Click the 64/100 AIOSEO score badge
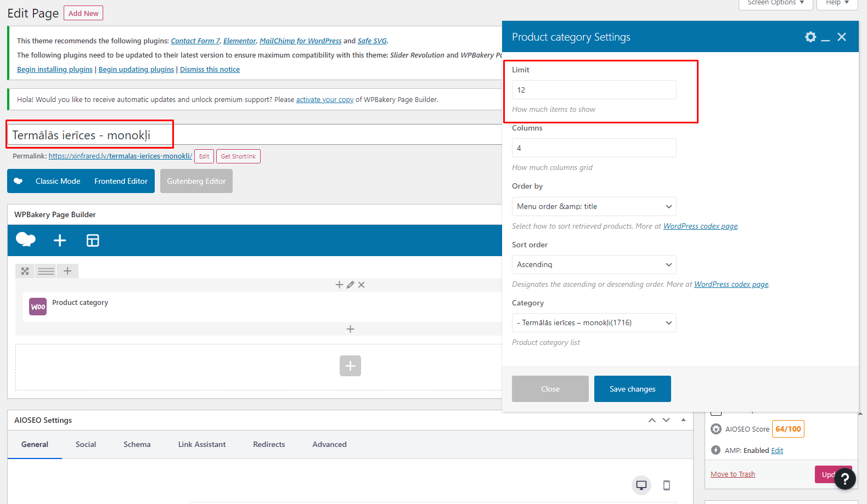 point(788,429)
